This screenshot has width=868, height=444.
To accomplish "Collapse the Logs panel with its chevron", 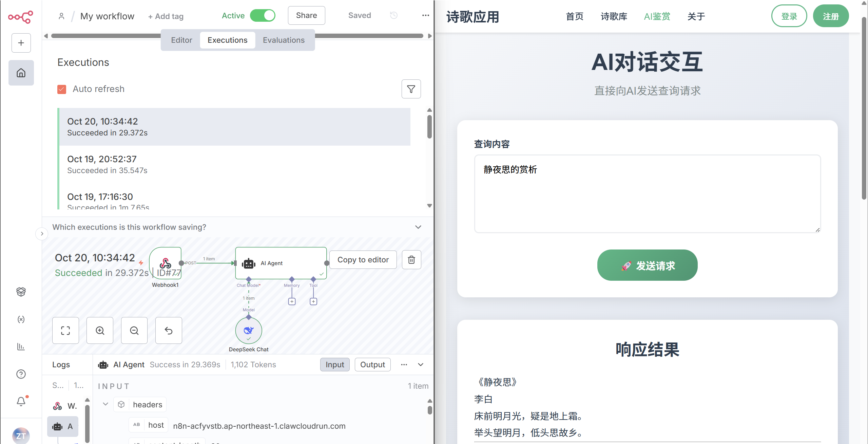I will (420, 365).
